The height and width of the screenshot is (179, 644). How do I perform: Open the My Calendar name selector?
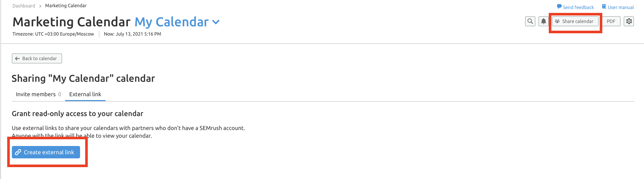pos(177,22)
